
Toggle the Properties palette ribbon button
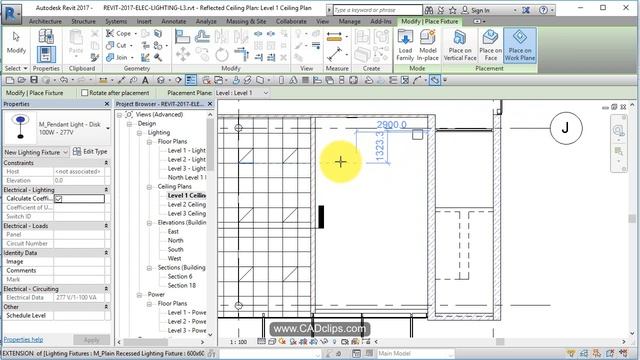46,54
